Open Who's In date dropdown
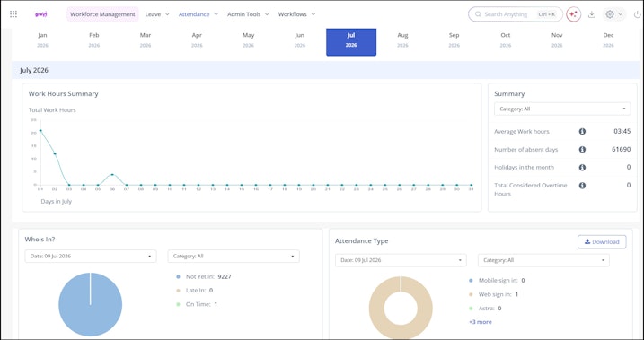644x340 pixels. (91, 257)
